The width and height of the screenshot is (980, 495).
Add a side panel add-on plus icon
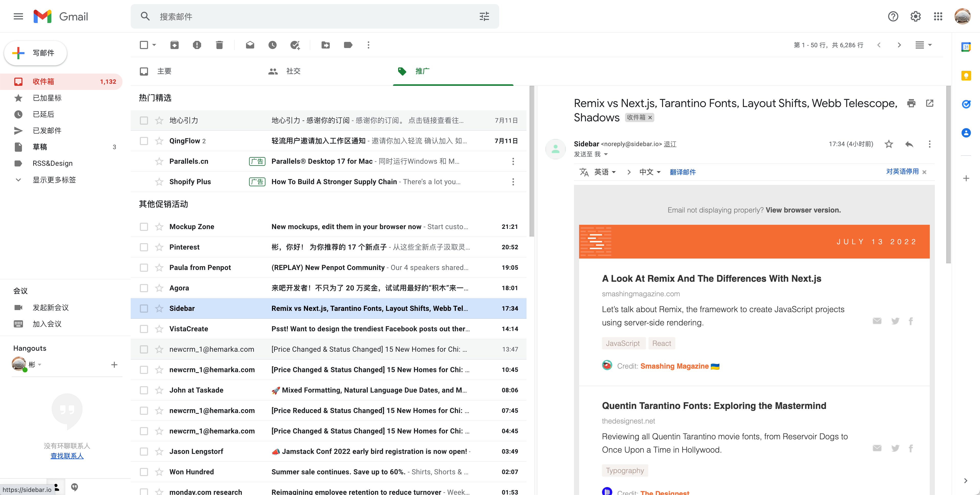[966, 178]
